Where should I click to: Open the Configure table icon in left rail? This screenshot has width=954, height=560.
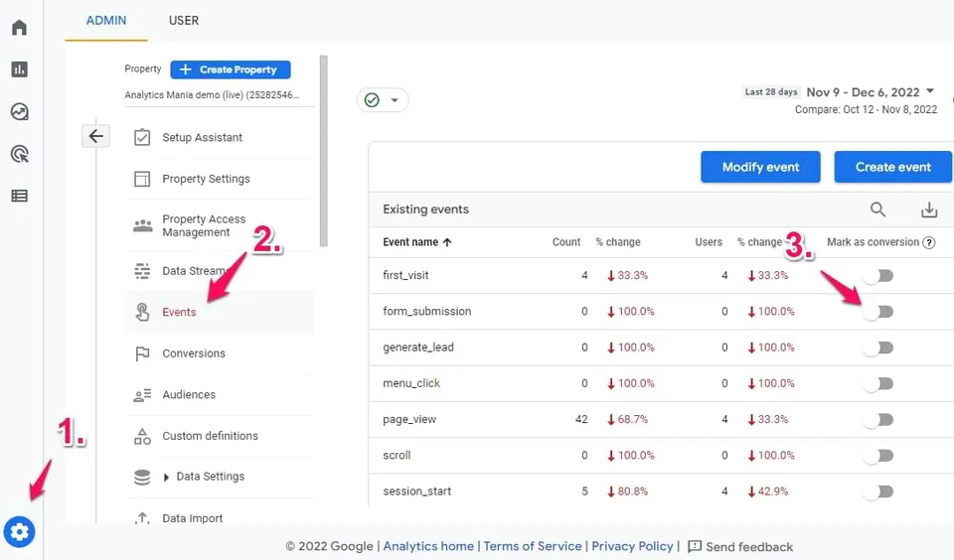[20, 196]
